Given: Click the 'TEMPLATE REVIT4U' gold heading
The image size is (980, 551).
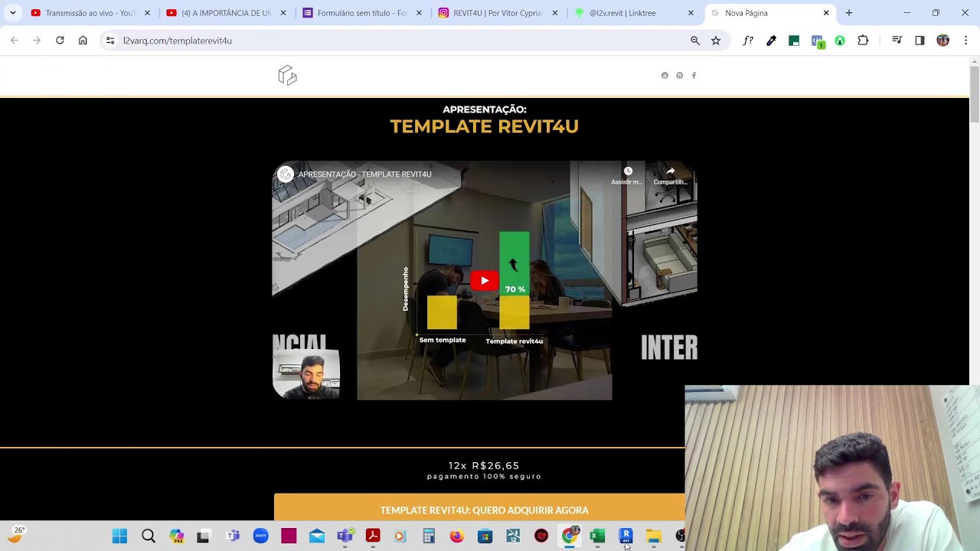Looking at the screenshot, I should (484, 126).
